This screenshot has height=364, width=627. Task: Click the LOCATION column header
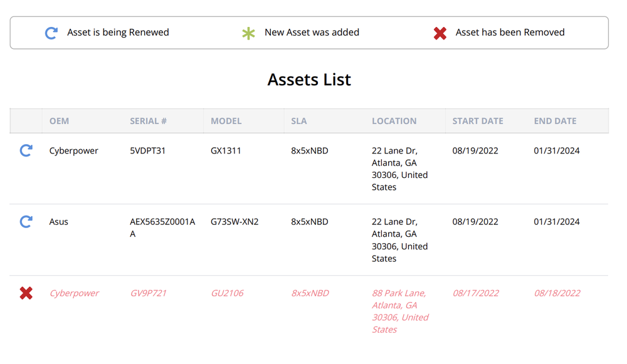coord(394,121)
